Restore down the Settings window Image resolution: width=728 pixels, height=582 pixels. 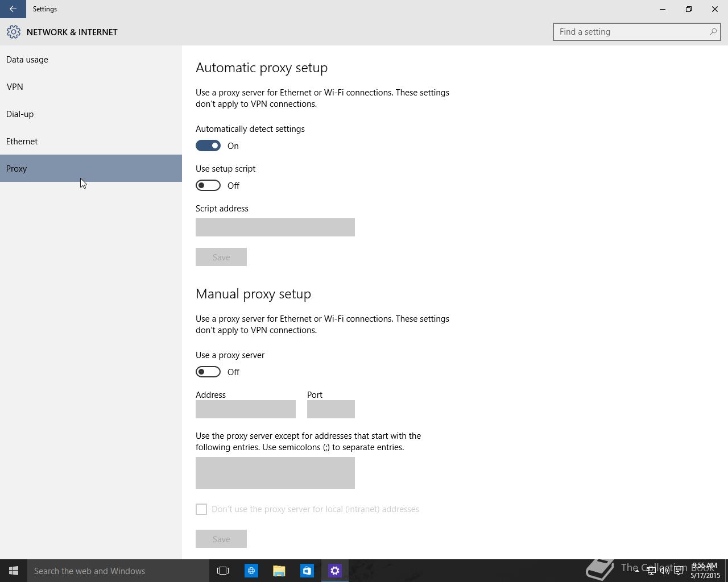point(689,9)
